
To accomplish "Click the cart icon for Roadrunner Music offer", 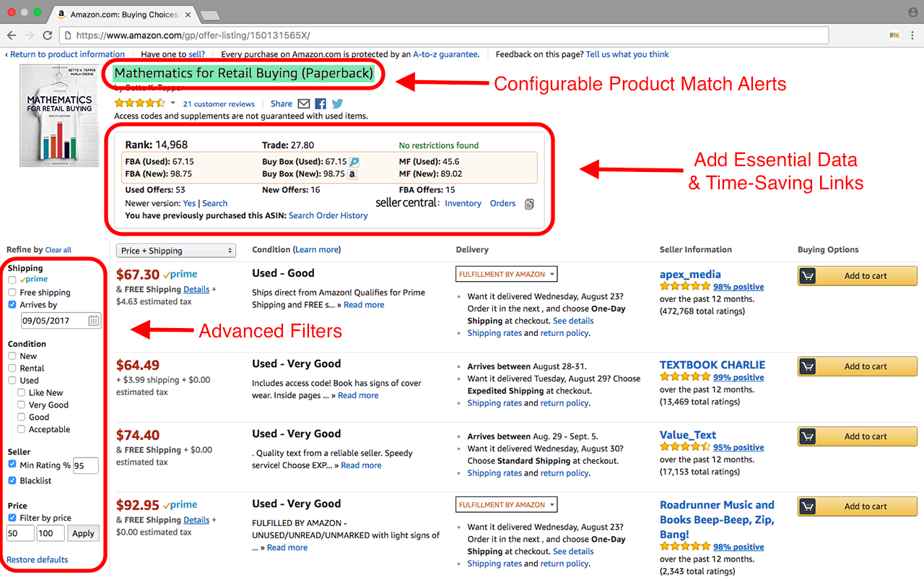I will pyautogui.click(x=807, y=506).
